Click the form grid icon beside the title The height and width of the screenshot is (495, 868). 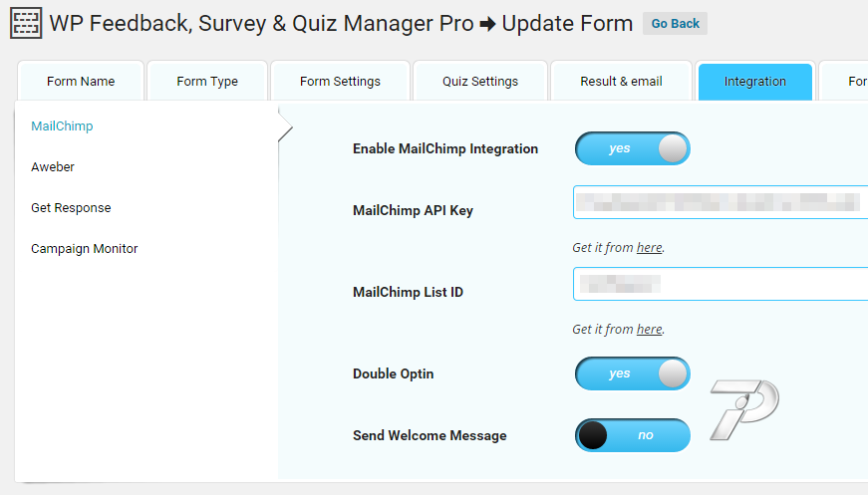click(x=26, y=23)
